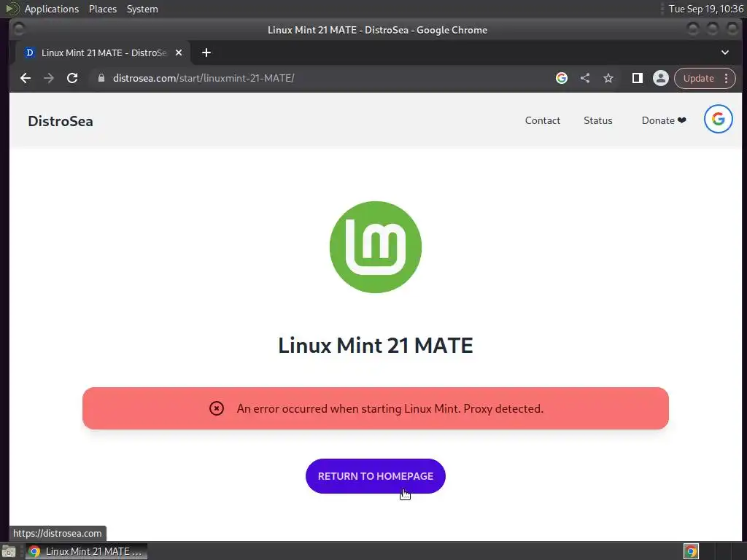Click the Google icon in the address bar
747x560 pixels.
tap(562, 78)
